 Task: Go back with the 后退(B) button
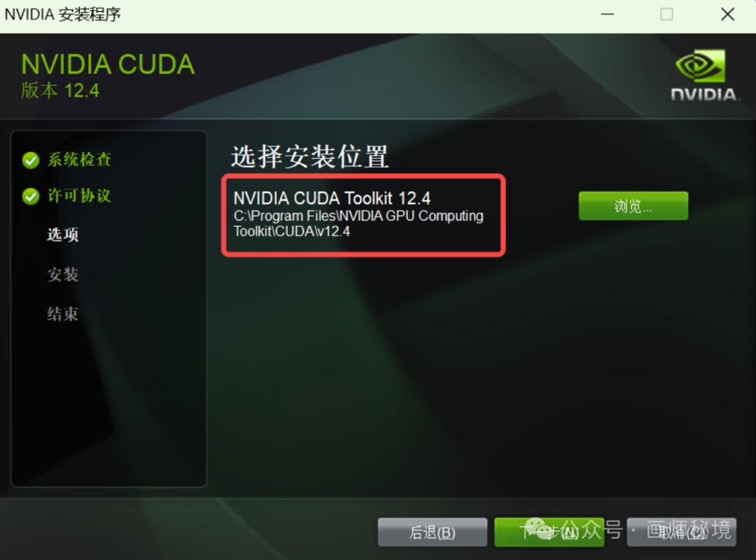[x=433, y=533]
